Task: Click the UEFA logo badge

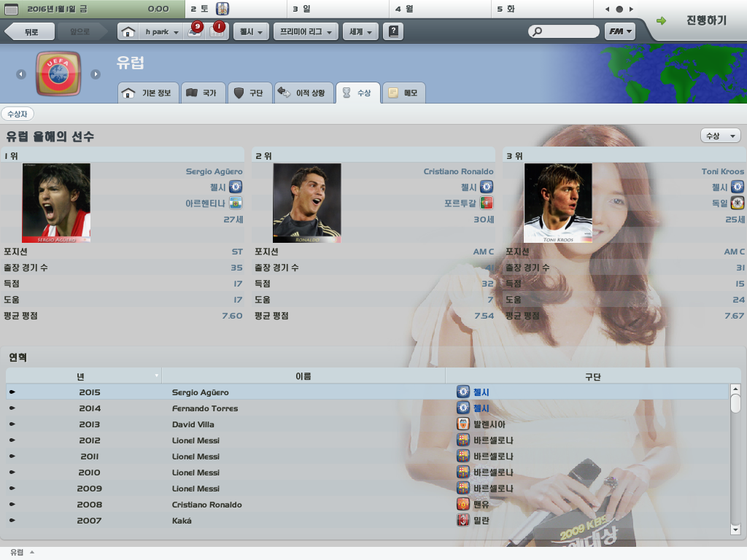Action: (58, 74)
